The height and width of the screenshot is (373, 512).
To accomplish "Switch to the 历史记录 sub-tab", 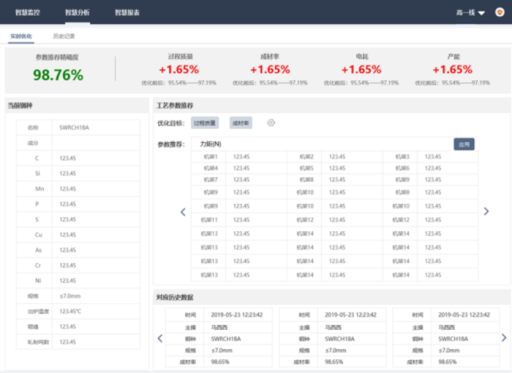I will pos(64,36).
